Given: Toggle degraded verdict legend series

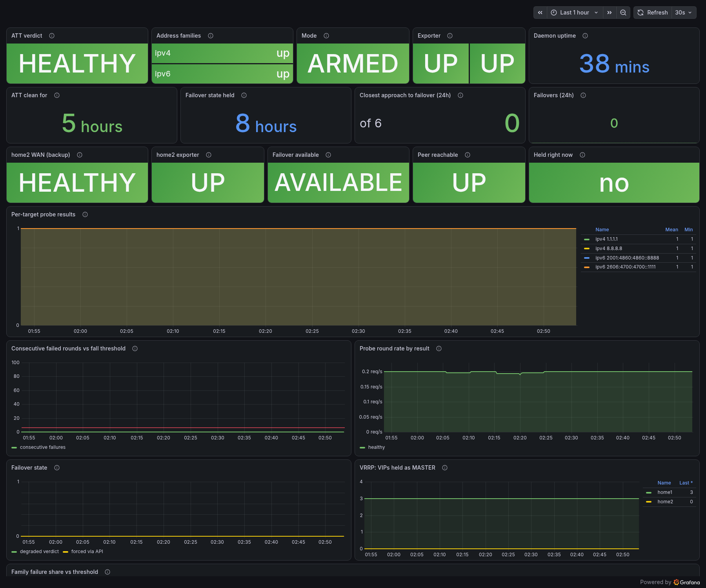Looking at the screenshot, I should pyautogui.click(x=39, y=552).
